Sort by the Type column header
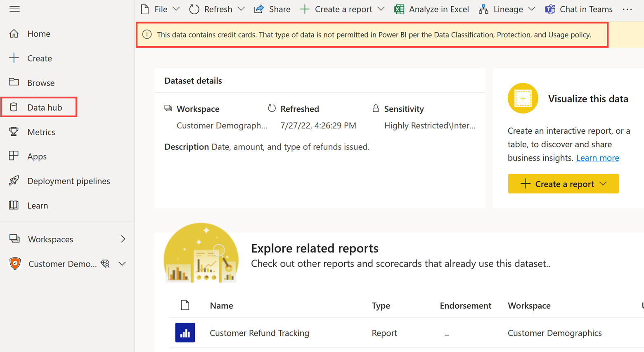The height and width of the screenshot is (352, 644). 381,305
